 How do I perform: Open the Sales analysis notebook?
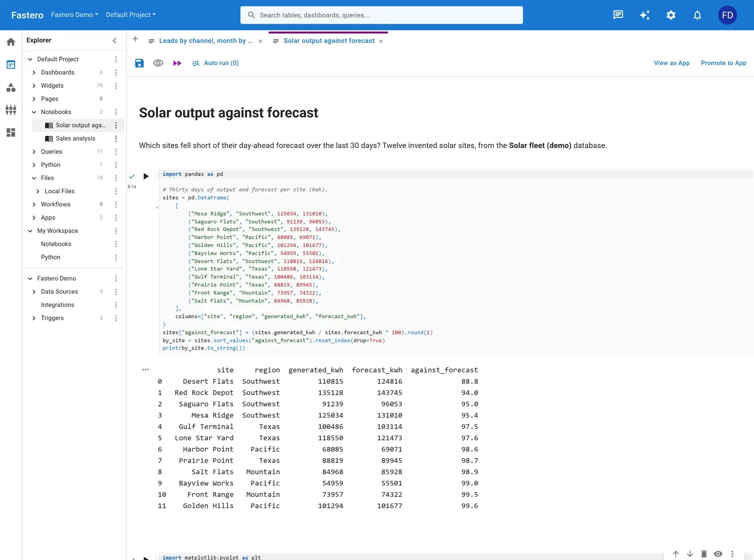75,139
